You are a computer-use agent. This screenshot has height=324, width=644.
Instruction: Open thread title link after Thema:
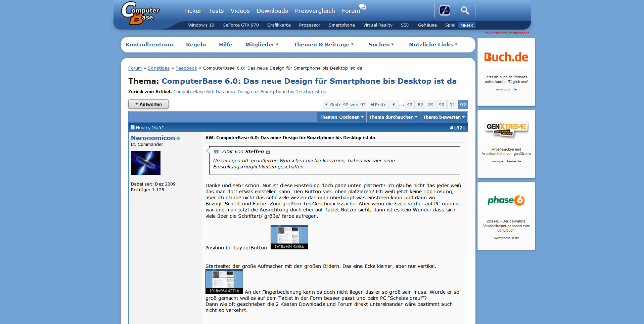click(309, 81)
